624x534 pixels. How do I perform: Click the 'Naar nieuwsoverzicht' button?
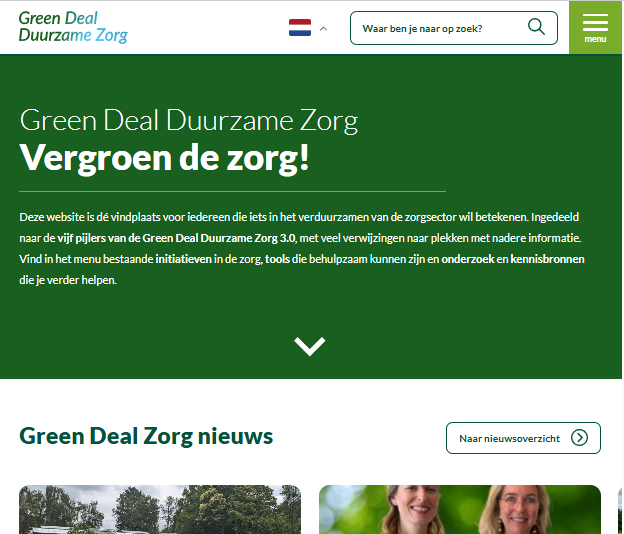point(523,438)
